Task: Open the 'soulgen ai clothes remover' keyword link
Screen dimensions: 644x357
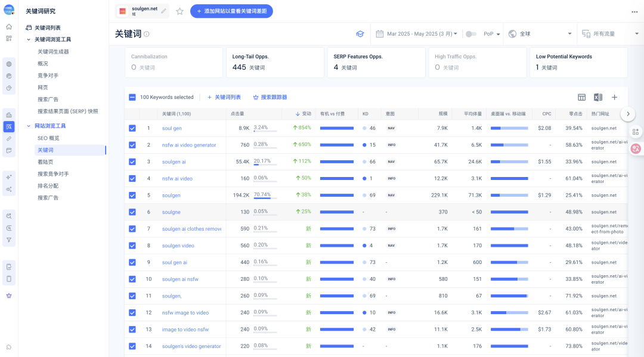Action: point(192,229)
